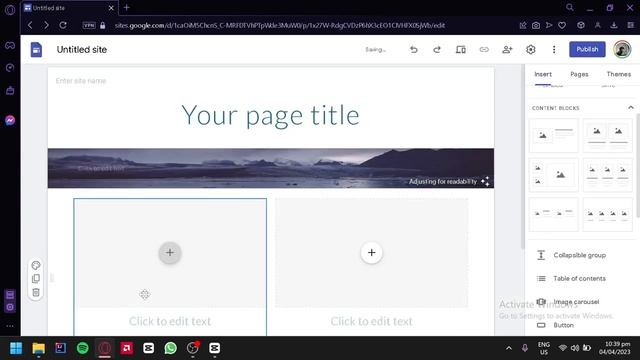
Task: Switch to the Insert tab
Action: [x=543, y=74]
